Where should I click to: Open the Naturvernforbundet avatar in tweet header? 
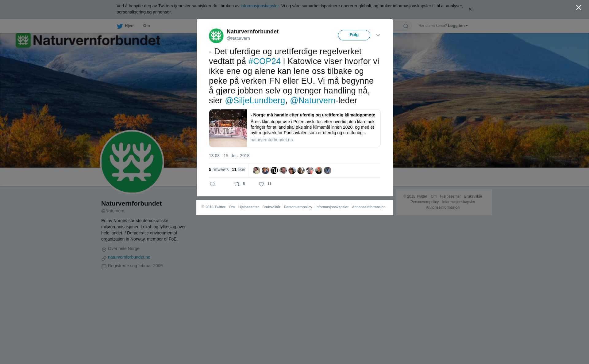(216, 36)
